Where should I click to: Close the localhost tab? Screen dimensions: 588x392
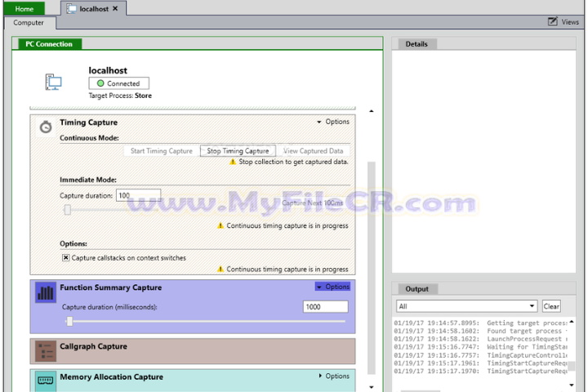coord(115,8)
